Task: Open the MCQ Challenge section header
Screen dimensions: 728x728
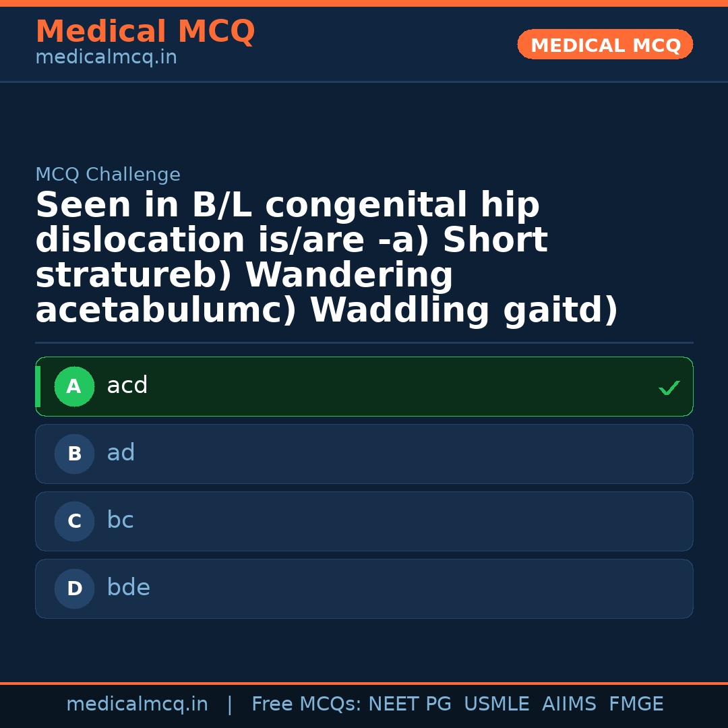Action: click(x=108, y=174)
